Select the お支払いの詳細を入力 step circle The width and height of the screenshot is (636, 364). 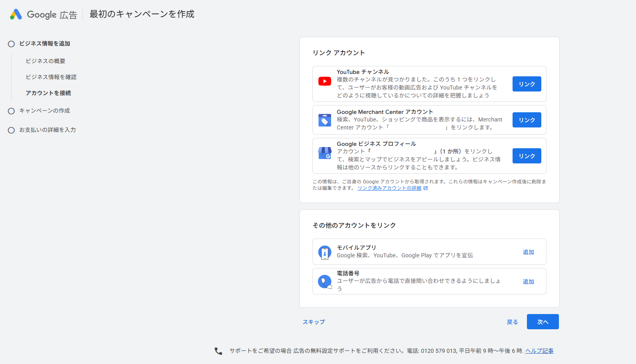[x=11, y=130]
